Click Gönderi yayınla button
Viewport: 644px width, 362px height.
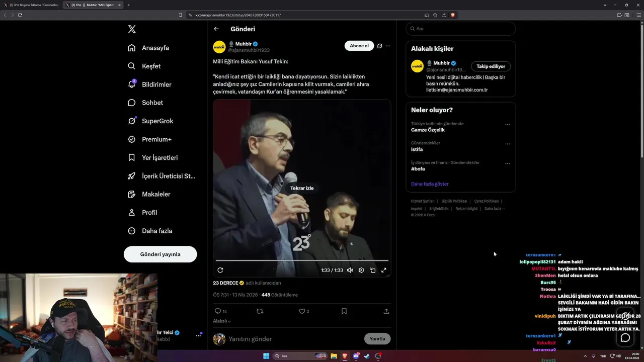[160, 254]
